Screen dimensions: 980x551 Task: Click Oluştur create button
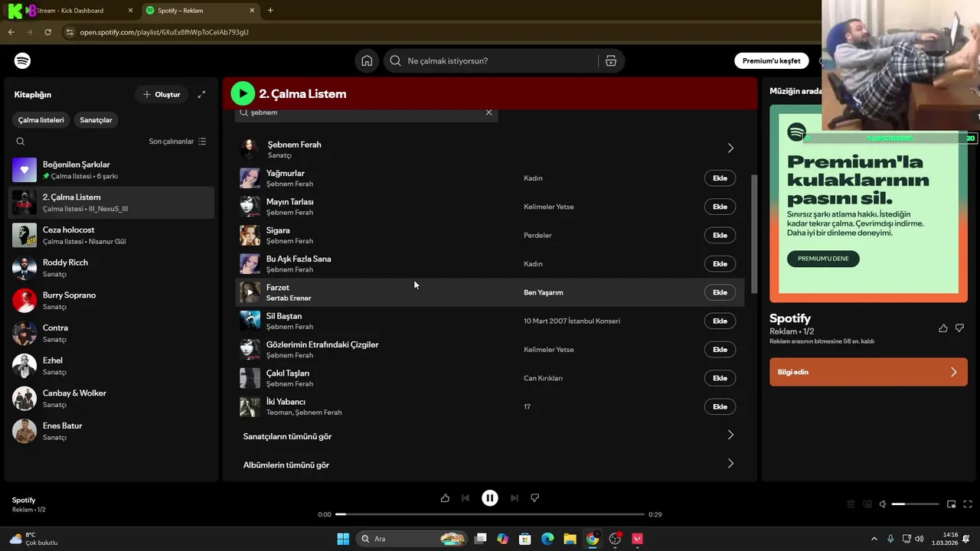162,95
